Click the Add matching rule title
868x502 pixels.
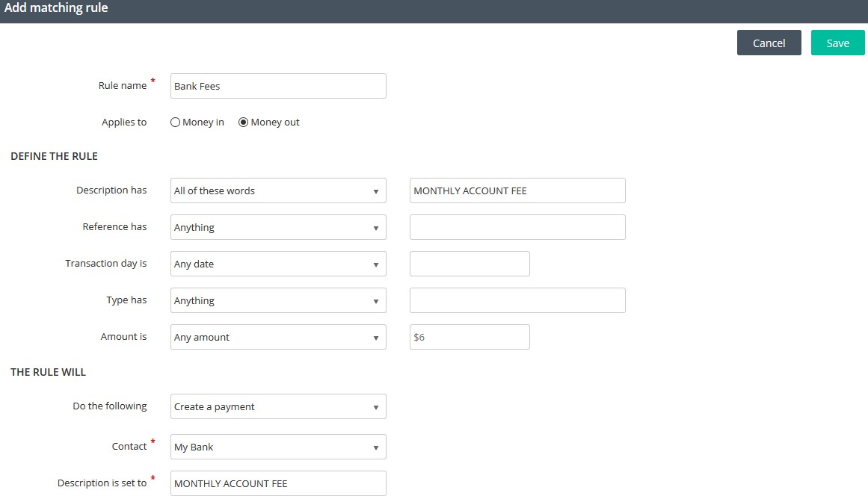tap(56, 7)
